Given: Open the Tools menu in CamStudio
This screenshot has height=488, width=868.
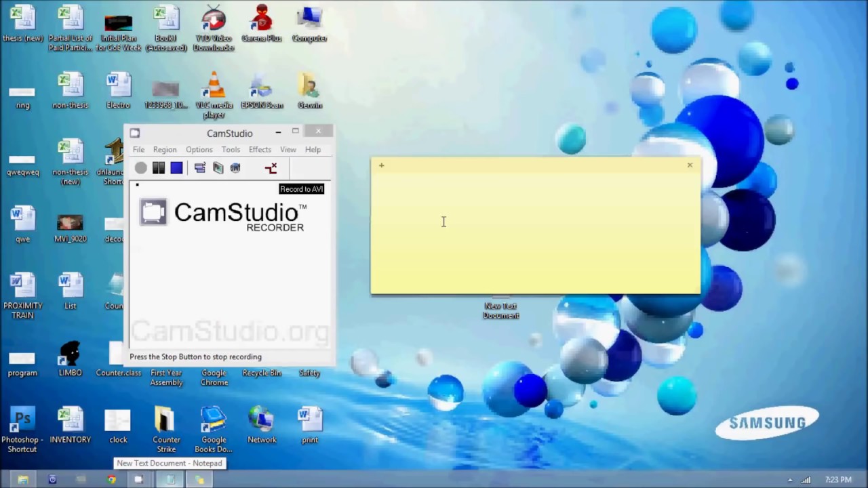Looking at the screenshot, I should click(x=231, y=150).
